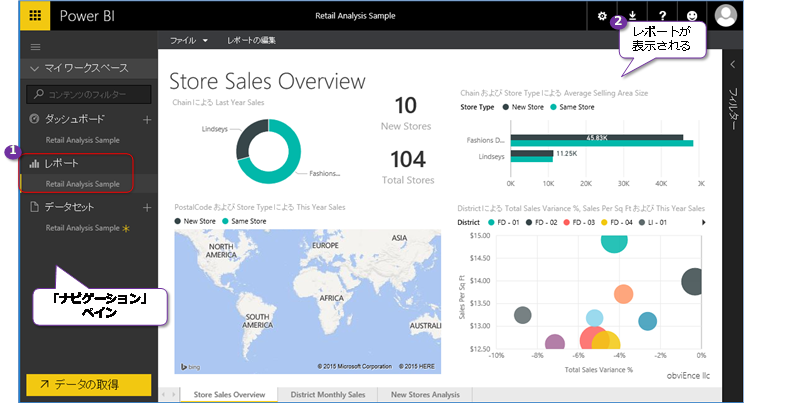Click the フィルター pane label
This screenshot has width=800, height=405.
click(733, 109)
